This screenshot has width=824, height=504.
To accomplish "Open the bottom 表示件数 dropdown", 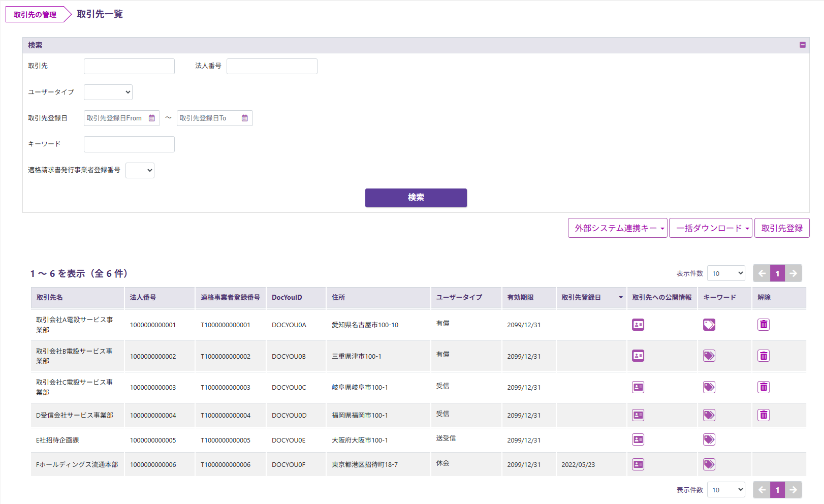I will [726, 490].
